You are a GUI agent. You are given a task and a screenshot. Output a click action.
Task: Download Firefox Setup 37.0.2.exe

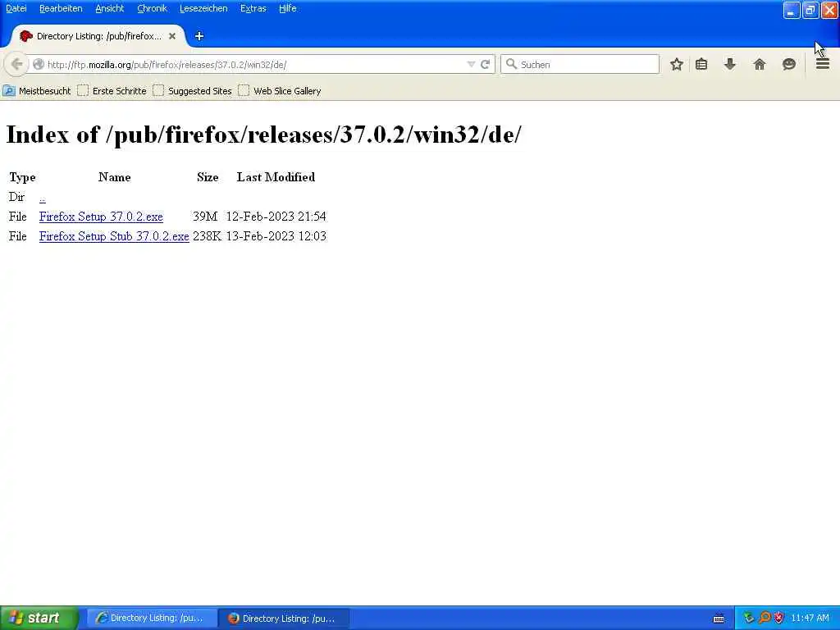[101, 217]
